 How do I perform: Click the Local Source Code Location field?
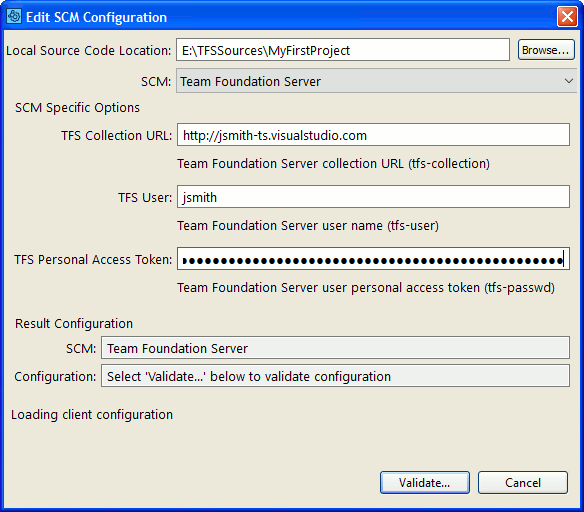click(343, 50)
